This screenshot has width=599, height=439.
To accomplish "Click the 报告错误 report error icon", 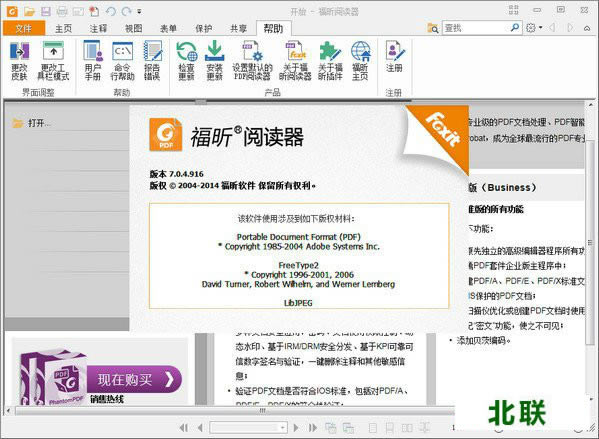I will [152, 61].
